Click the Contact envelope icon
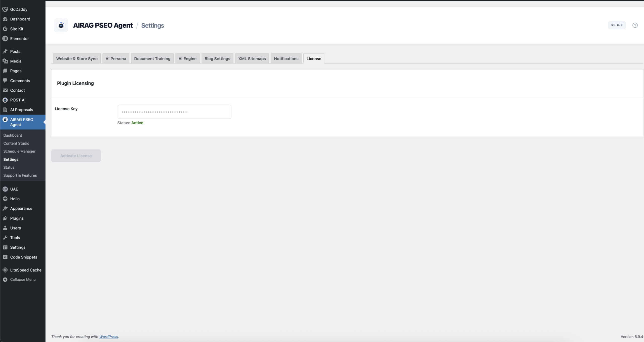 (x=5, y=90)
